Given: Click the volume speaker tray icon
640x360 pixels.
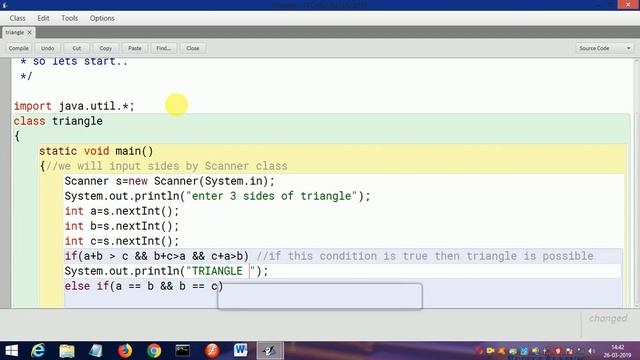Looking at the screenshot, I should [591, 351].
